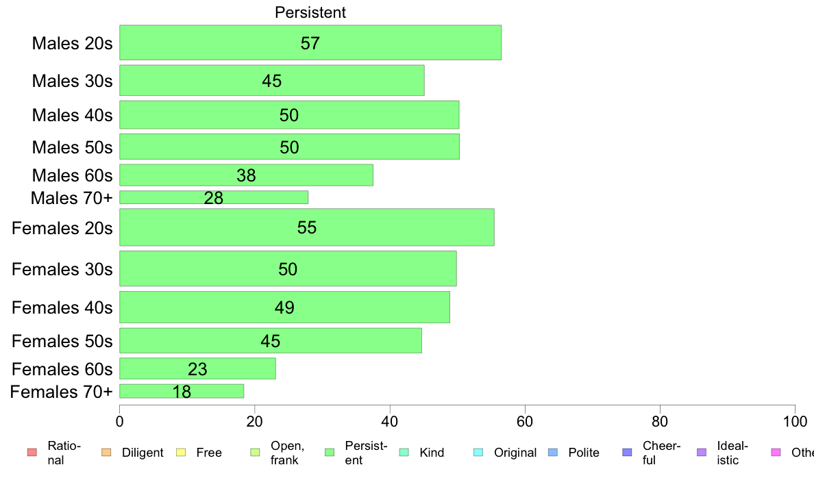The height and width of the screenshot is (504, 814).
Task: Click the Males 60s bar showing 38
Action: click(x=246, y=175)
